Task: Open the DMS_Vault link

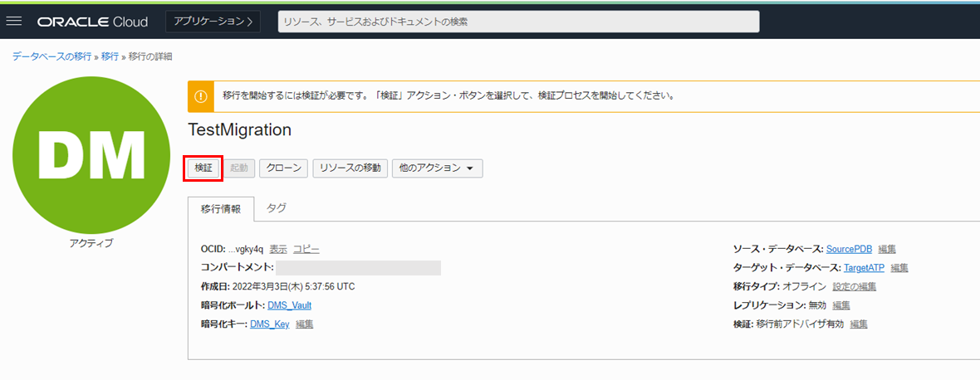Action: pyautogui.click(x=289, y=305)
